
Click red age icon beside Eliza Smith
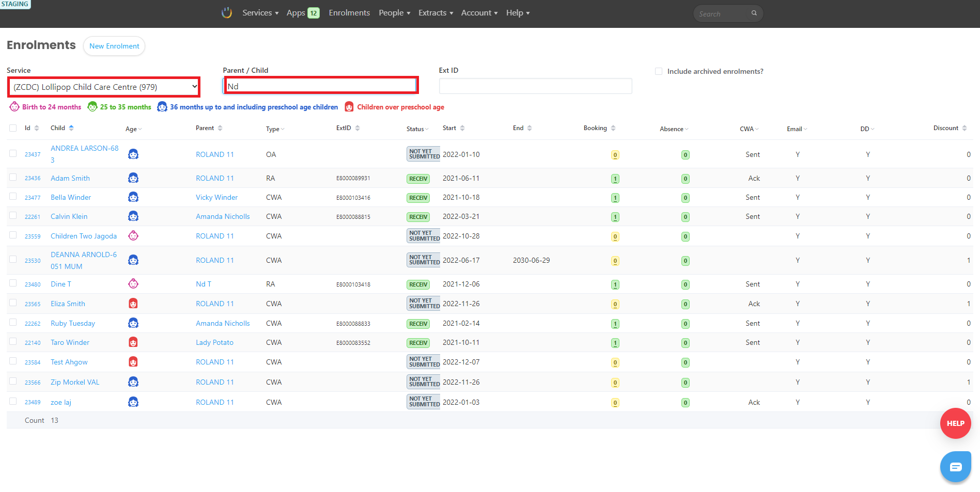click(x=133, y=304)
